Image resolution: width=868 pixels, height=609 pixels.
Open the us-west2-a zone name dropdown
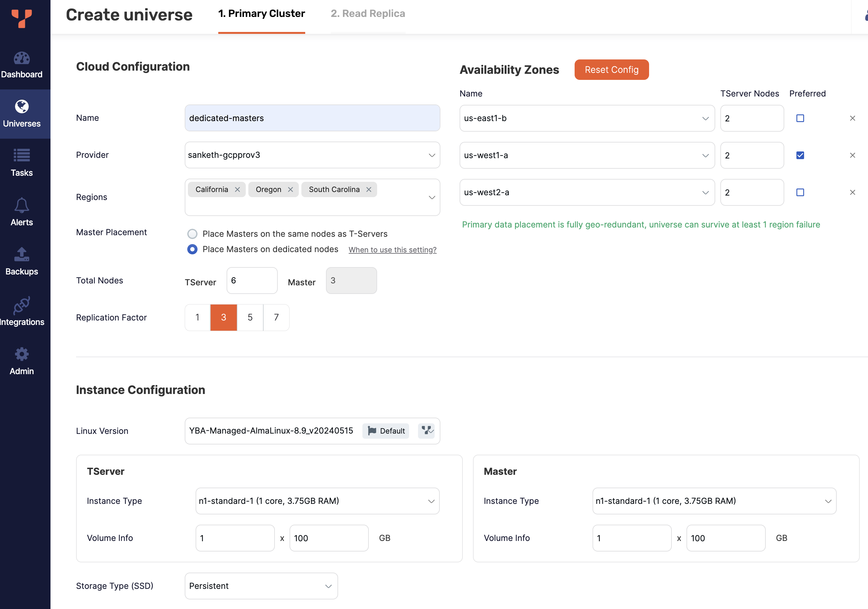pyautogui.click(x=705, y=192)
